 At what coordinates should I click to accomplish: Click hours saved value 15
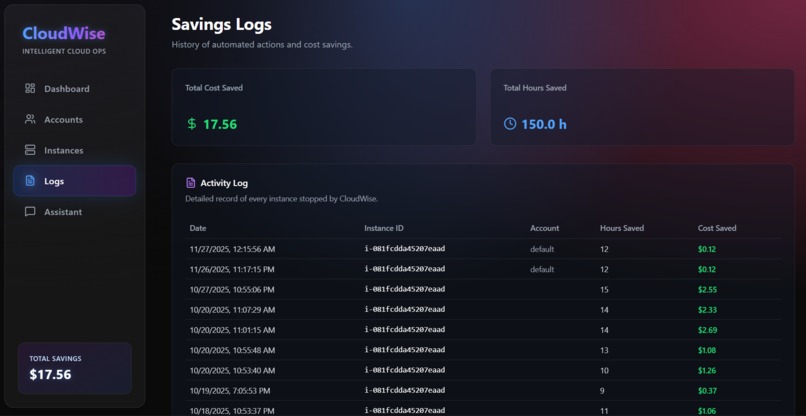(x=604, y=290)
